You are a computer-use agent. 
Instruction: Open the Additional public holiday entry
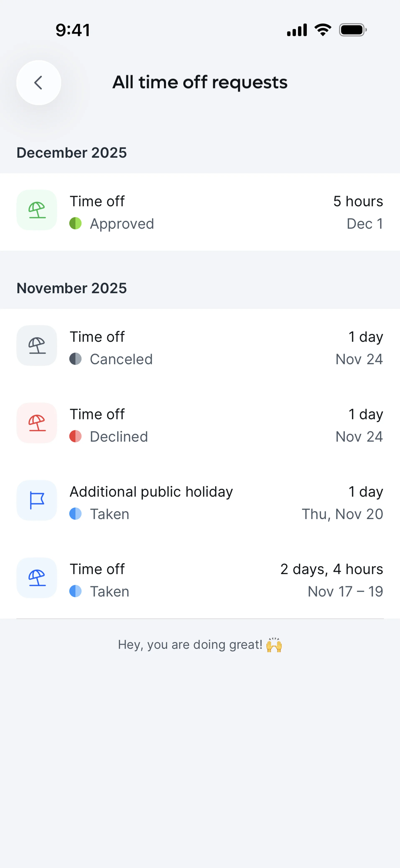(x=151, y=492)
